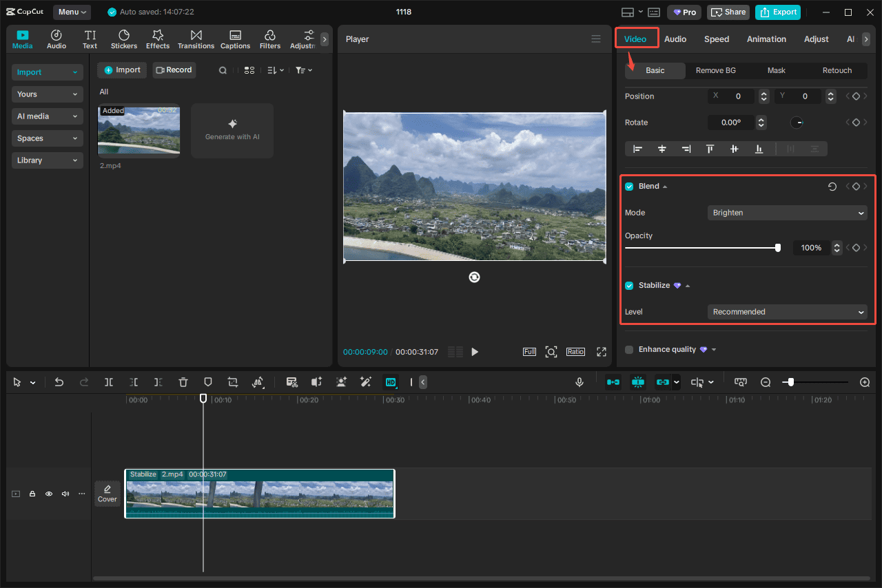Collapse the Blend section
This screenshot has width=882, height=588.
coord(665,186)
